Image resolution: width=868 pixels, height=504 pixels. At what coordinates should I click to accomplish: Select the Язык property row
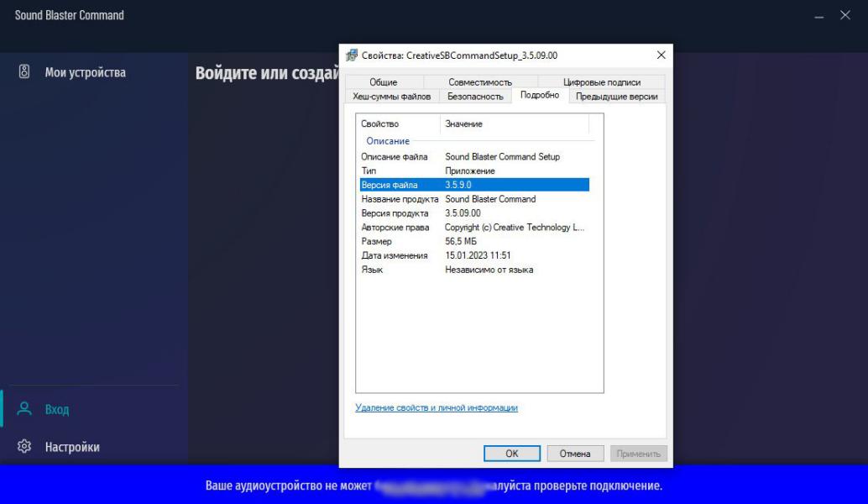[474, 270]
